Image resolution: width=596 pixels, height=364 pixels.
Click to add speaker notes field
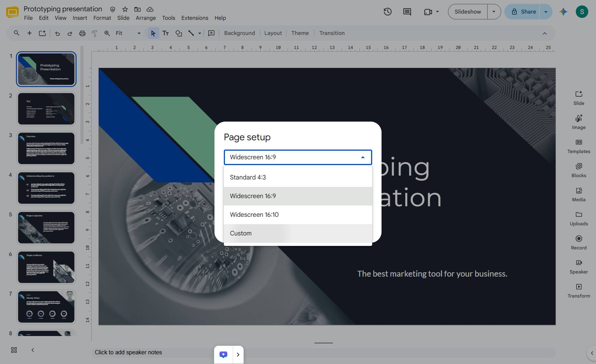tap(323, 352)
